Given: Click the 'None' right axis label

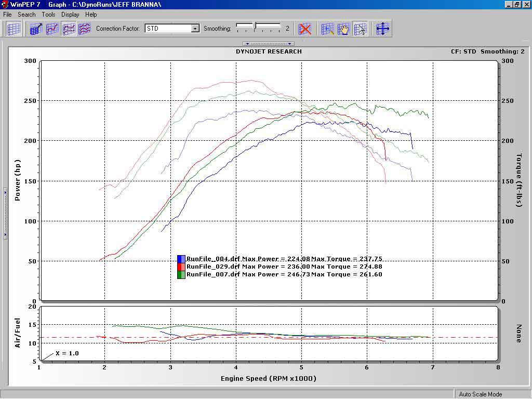Looking at the screenshot, I should tap(519, 333).
